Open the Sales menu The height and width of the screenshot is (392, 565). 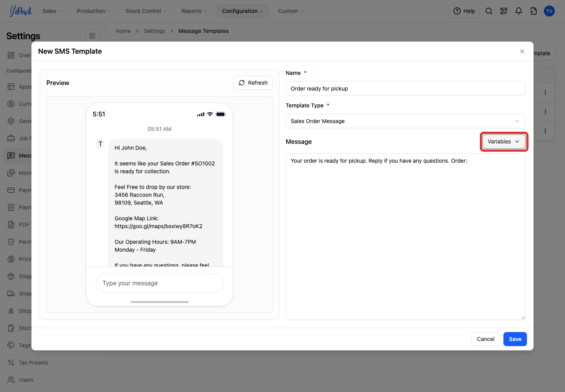click(x=52, y=11)
